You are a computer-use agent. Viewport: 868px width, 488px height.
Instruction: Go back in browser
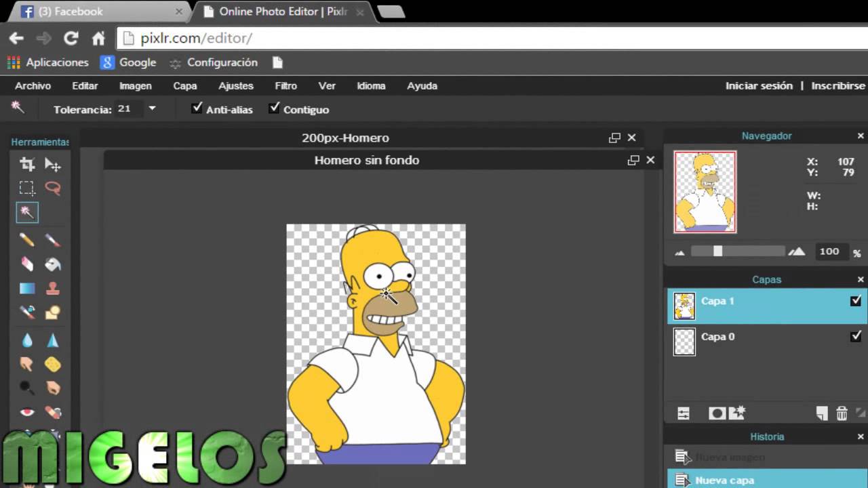(x=16, y=38)
